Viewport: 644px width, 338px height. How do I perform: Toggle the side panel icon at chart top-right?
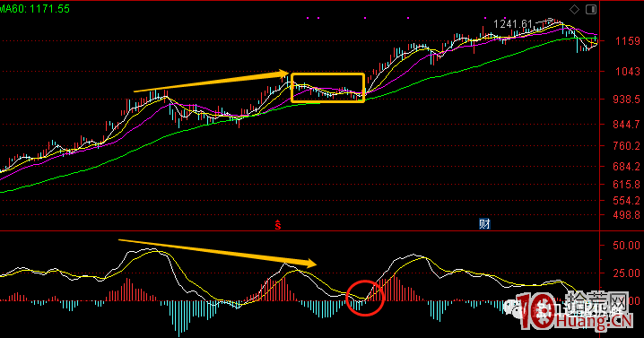point(590,10)
